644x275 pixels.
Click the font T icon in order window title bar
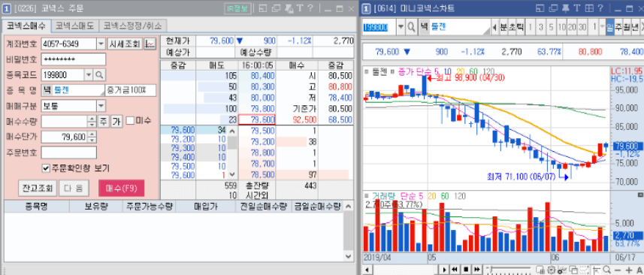300,8
